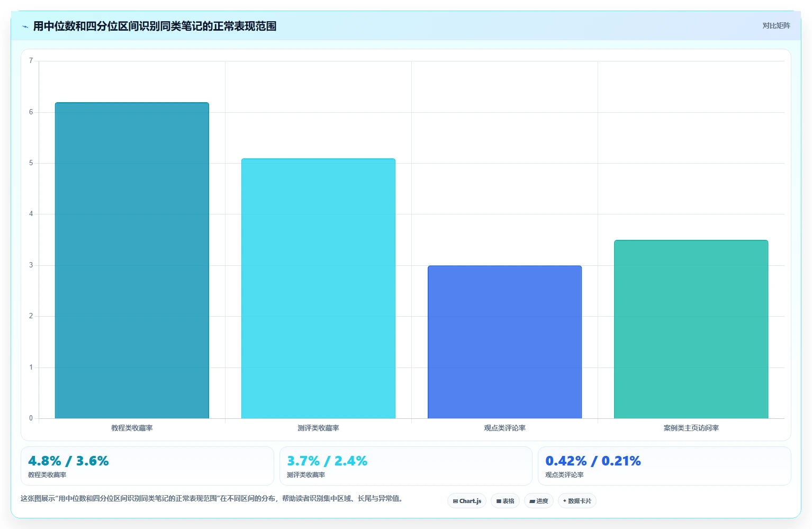The width and height of the screenshot is (812, 529).
Task: Click the Chart.js tag chip
Action: 467,501
